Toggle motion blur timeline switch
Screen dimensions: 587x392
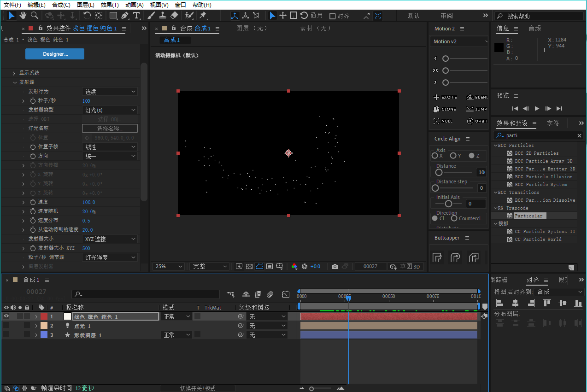[270, 294]
